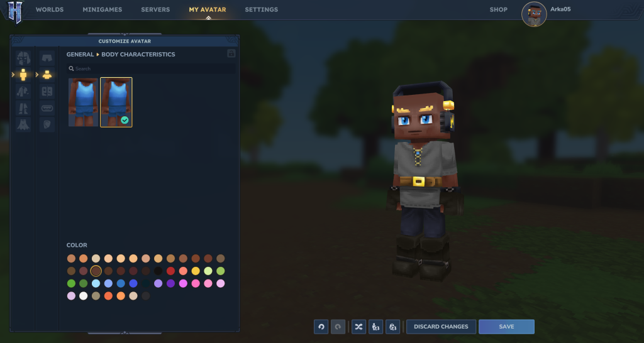Click the DISCARD CHANGES button

[x=441, y=327]
